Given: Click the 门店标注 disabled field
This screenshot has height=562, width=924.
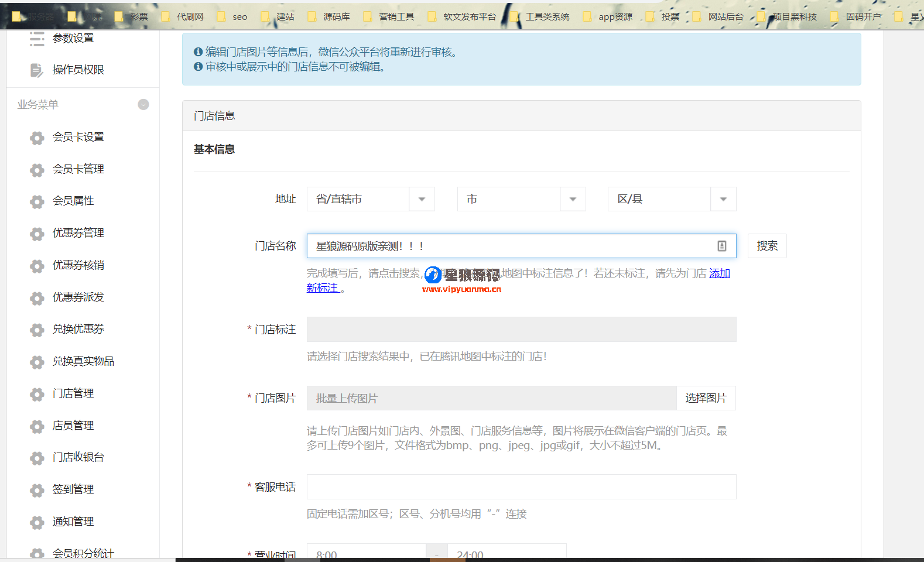Looking at the screenshot, I should point(521,330).
